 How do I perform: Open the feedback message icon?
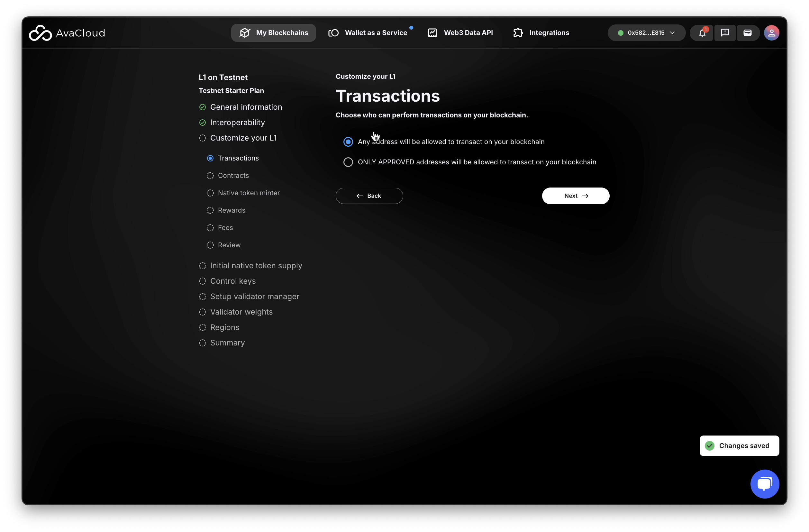(725, 33)
